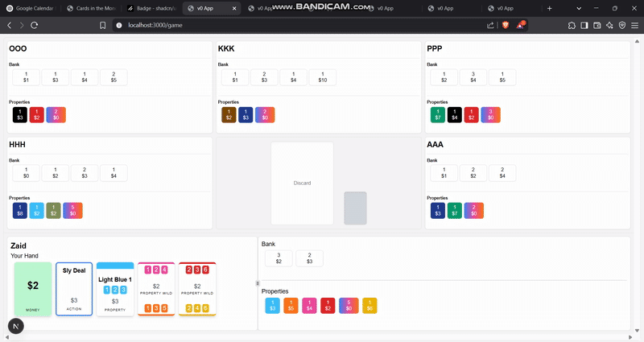The width and height of the screenshot is (644, 342).
Task: Draw from the grey deck card
Action: pos(355,208)
